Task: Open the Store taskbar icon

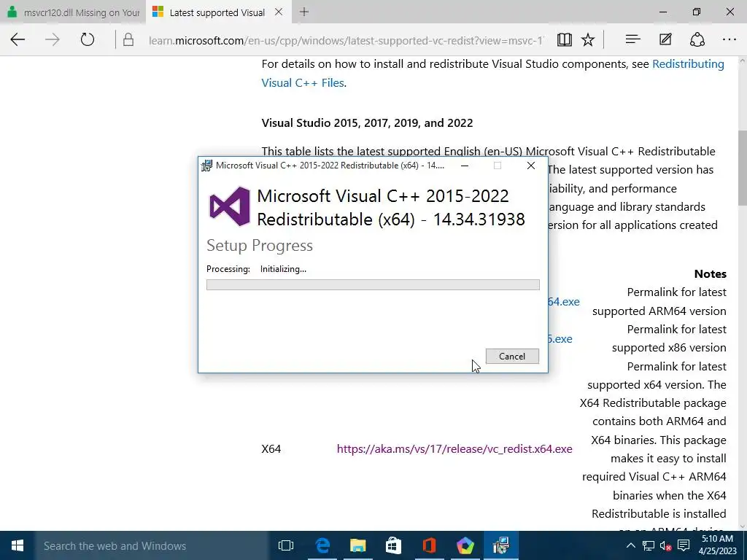Action: [x=393, y=545]
